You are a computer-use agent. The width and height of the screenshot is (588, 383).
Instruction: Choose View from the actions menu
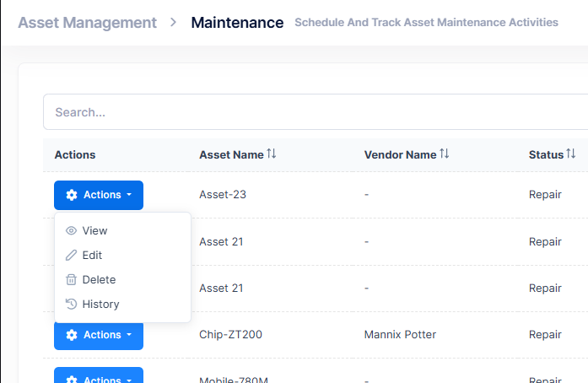(122, 230)
